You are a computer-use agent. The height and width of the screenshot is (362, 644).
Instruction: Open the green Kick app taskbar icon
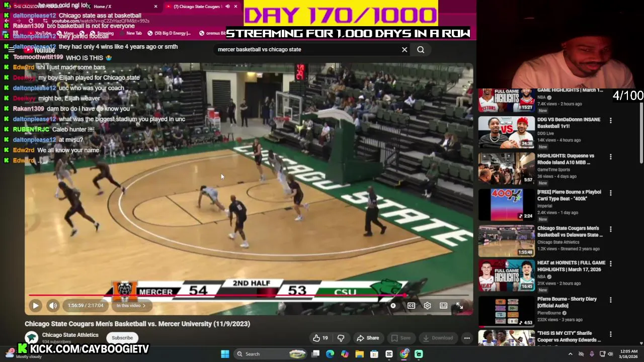[419, 354]
